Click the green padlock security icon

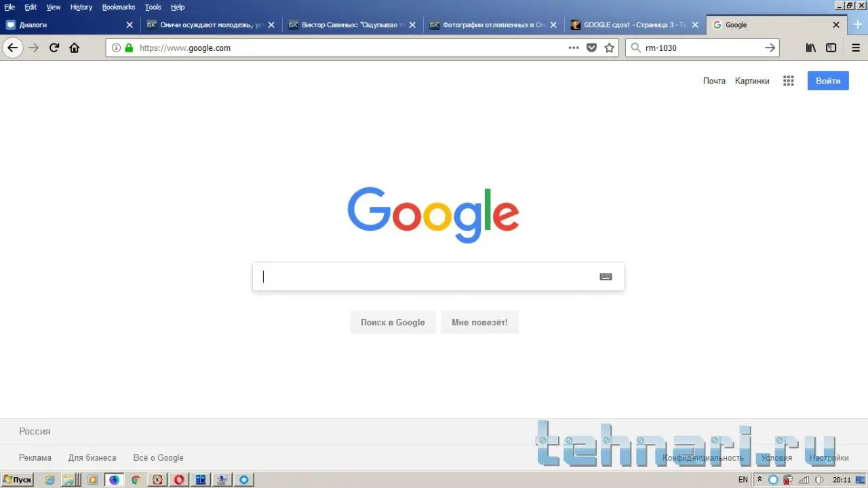pos(129,48)
